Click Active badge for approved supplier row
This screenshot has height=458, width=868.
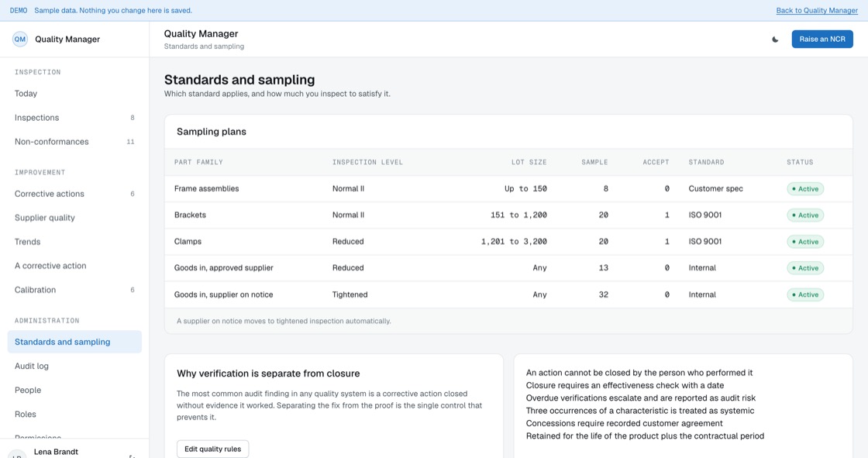pos(805,268)
